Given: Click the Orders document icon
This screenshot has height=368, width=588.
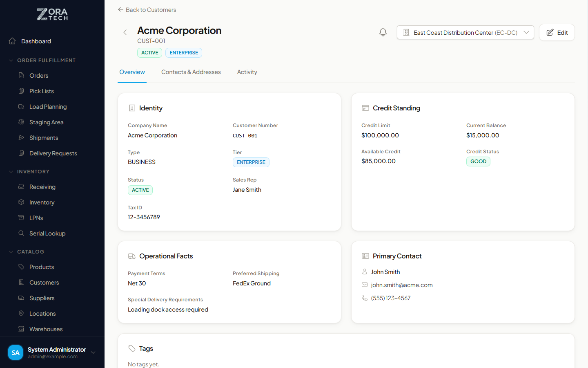Looking at the screenshot, I should pos(21,75).
